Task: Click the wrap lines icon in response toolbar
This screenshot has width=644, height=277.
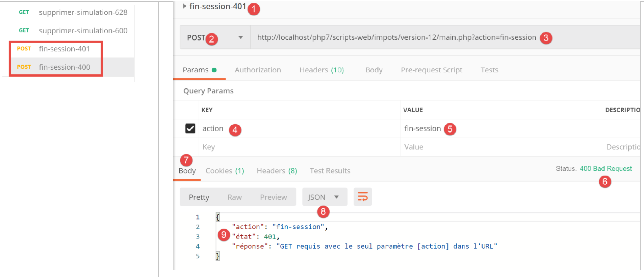Action: click(x=362, y=197)
